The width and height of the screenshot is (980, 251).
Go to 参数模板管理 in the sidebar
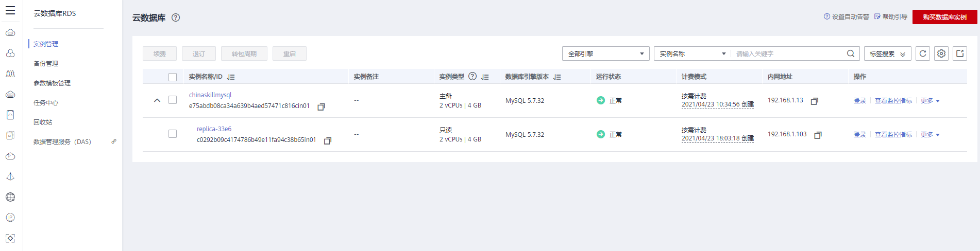pyautogui.click(x=52, y=83)
